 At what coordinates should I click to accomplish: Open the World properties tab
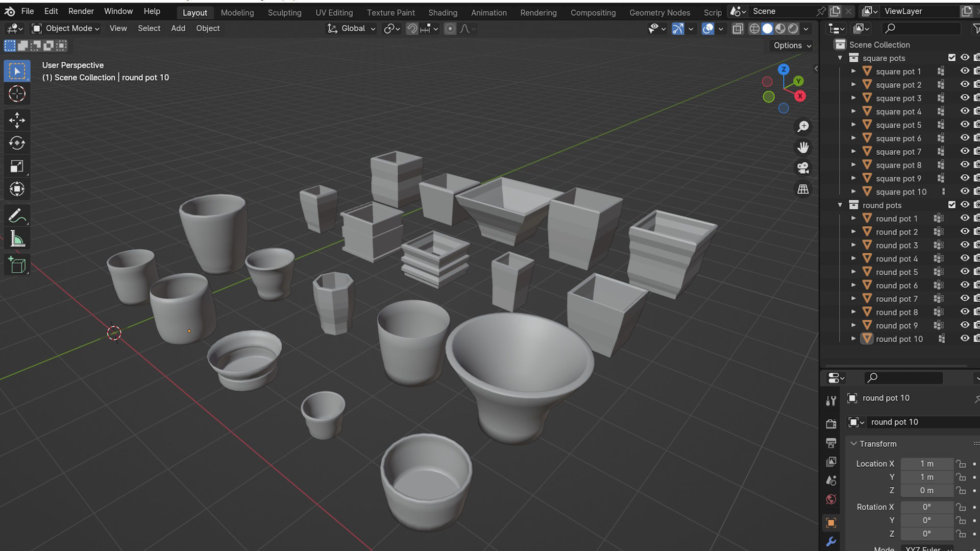pos(831,499)
